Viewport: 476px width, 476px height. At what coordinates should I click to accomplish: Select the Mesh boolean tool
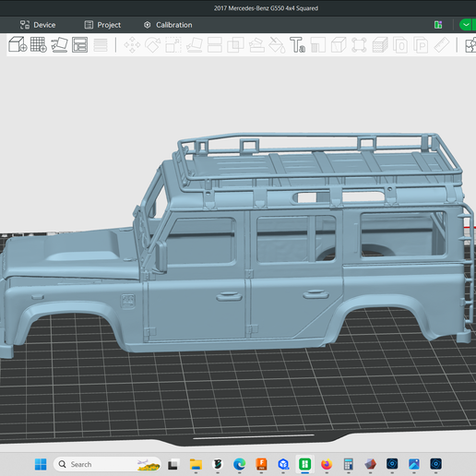point(235,45)
